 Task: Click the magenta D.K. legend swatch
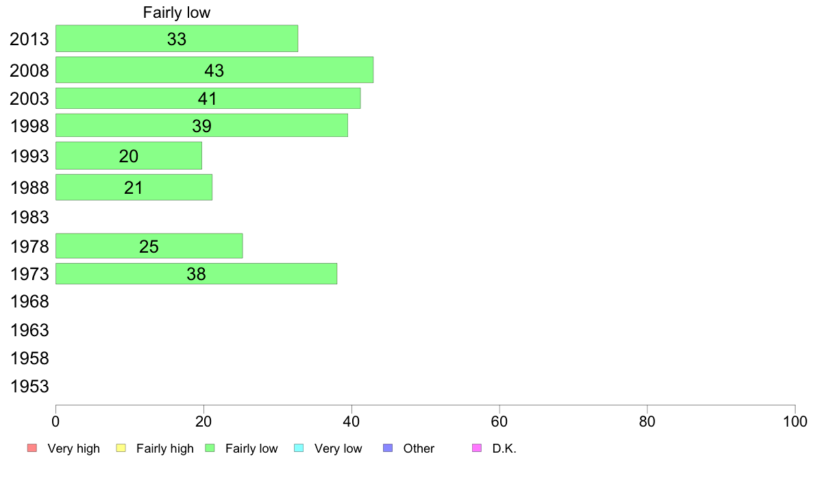coord(477,448)
